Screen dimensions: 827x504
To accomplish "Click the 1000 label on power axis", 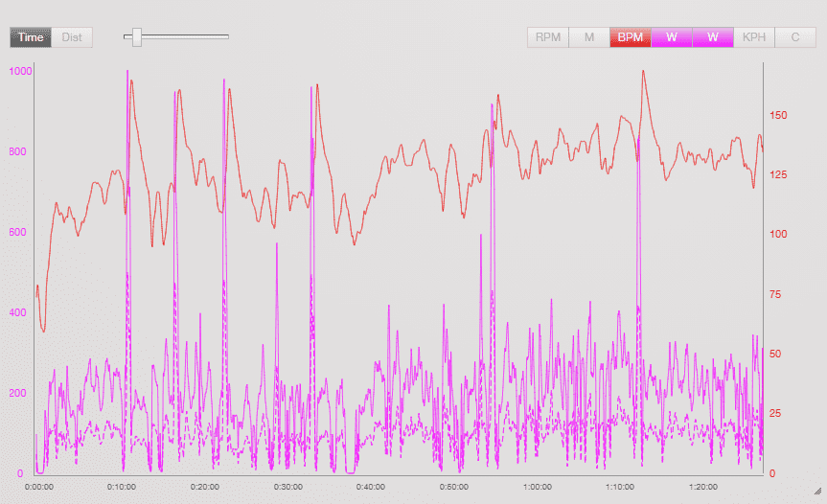I will (x=19, y=72).
